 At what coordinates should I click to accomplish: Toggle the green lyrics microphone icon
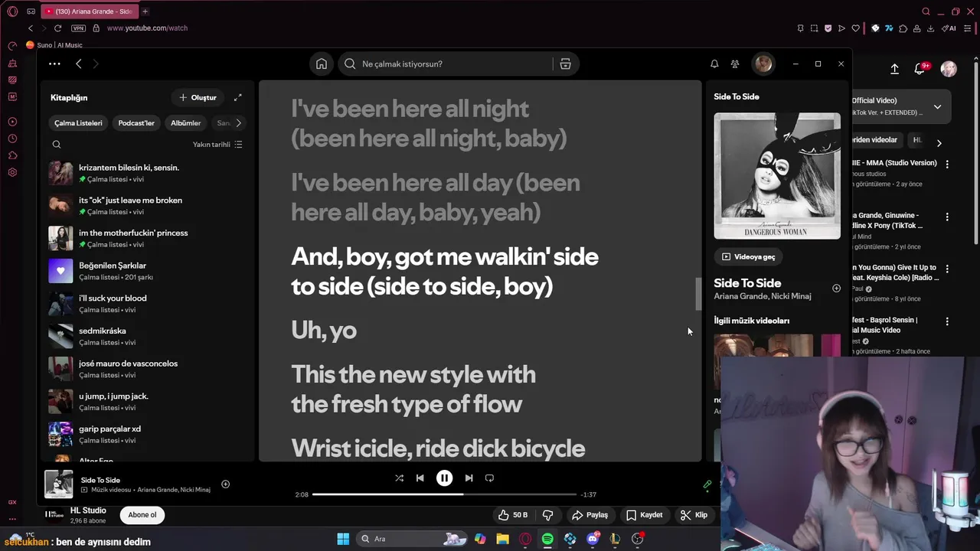[x=707, y=484]
